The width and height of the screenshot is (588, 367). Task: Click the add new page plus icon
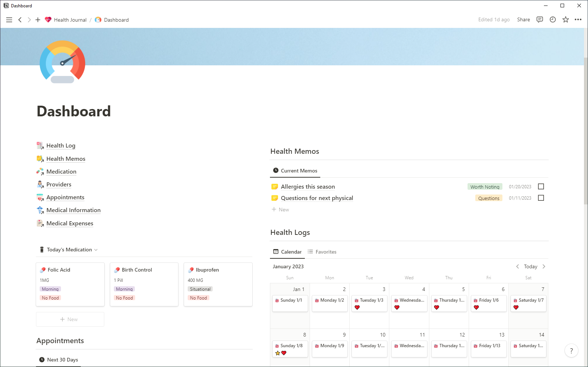pyautogui.click(x=38, y=20)
